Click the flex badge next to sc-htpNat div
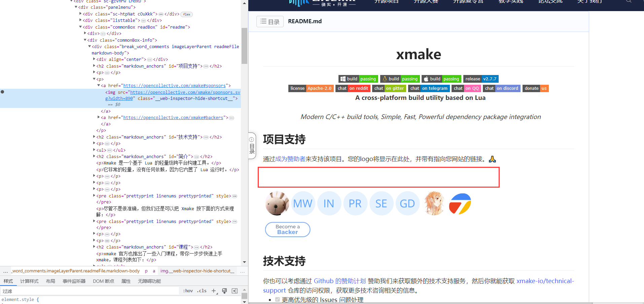Screen dimensions: 644x304 (x=187, y=14)
